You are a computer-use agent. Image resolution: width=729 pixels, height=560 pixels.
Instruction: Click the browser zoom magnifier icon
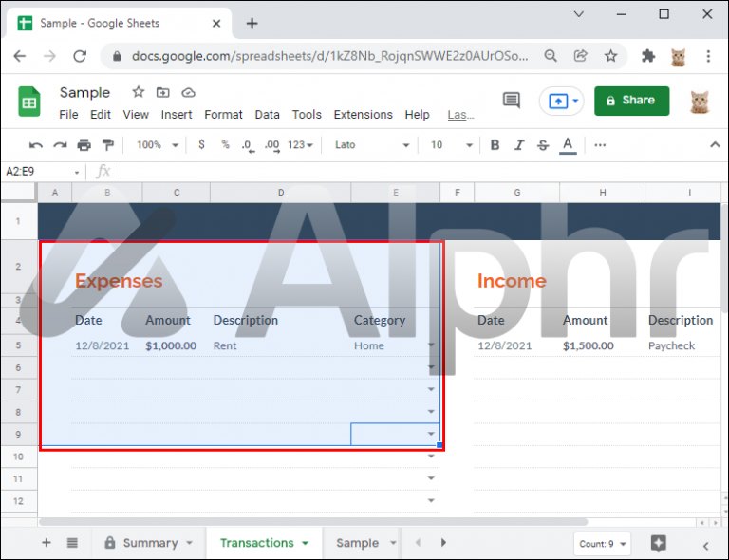(551, 56)
